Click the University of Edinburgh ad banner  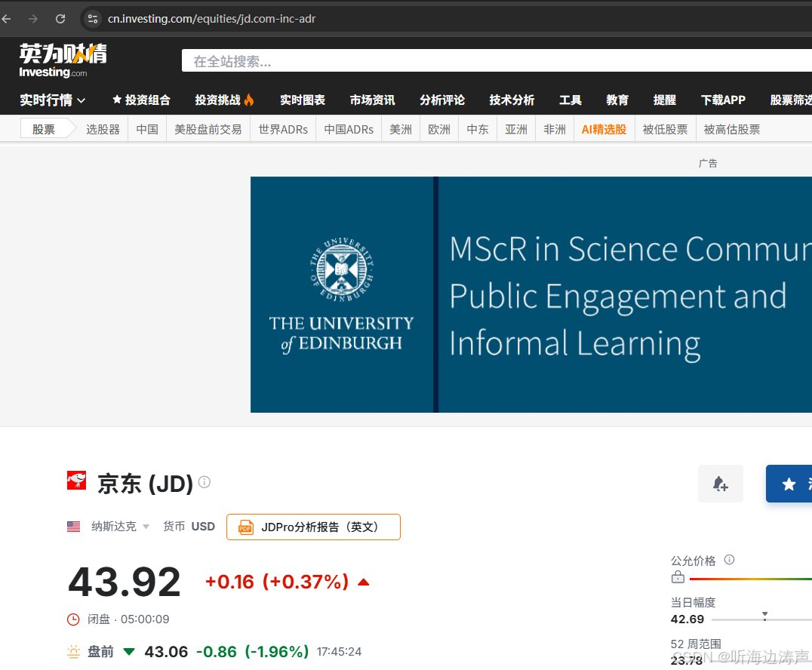point(531,294)
